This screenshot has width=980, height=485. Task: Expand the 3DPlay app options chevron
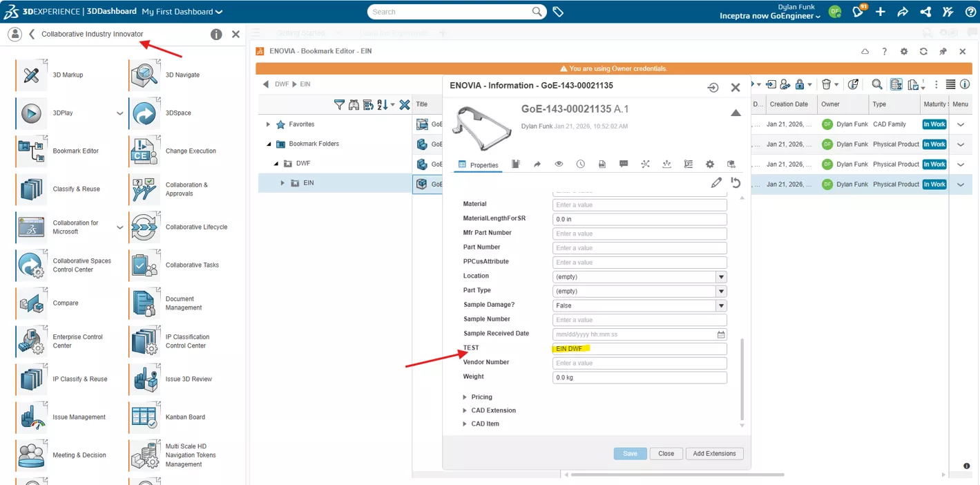(x=119, y=113)
